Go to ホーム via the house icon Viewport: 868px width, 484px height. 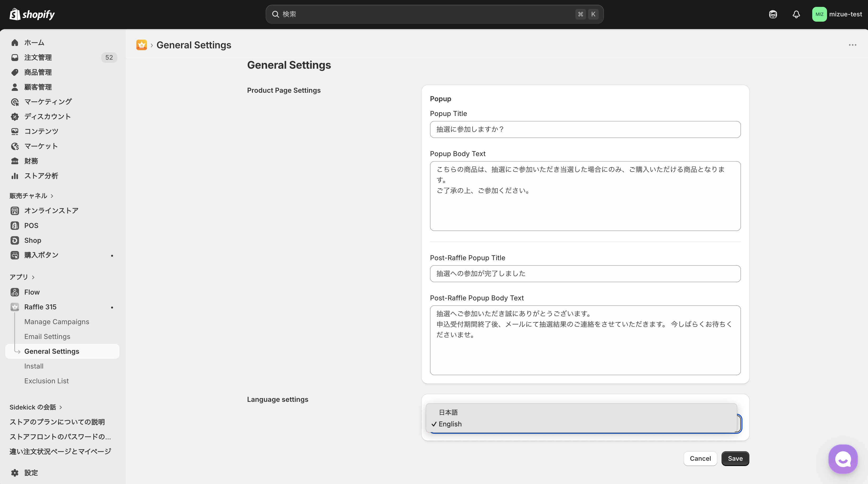15,43
